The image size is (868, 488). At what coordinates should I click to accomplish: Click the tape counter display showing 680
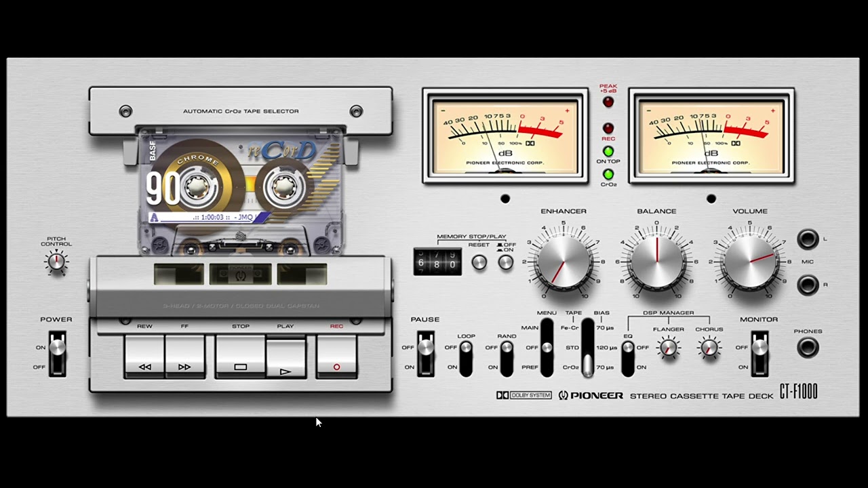point(437,262)
